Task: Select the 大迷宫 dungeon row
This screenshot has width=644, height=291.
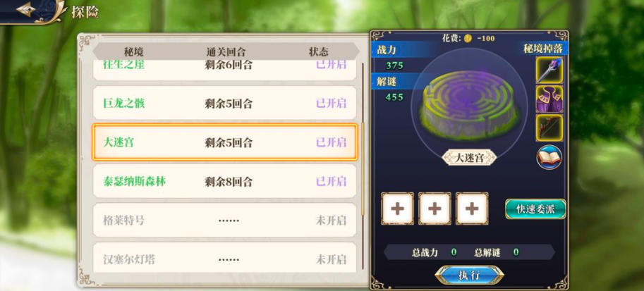Action: [x=225, y=142]
